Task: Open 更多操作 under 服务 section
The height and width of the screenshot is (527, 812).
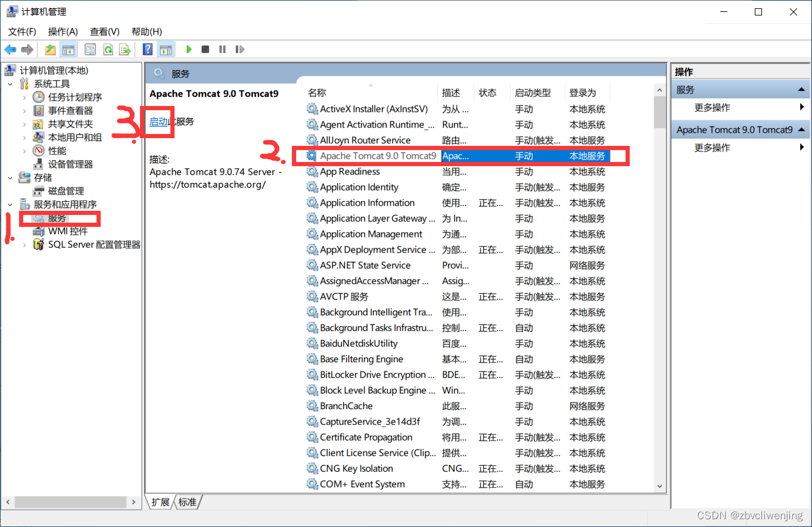Action: point(741,108)
